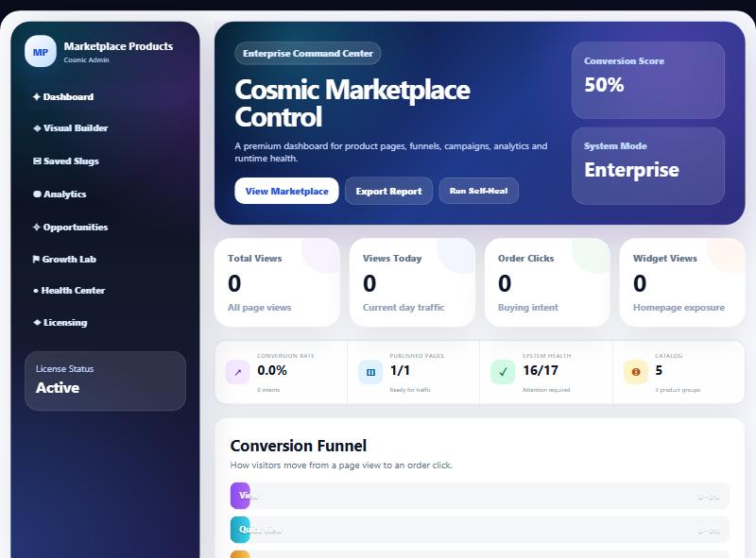The height and width of the screenshot is (558, 756).
Task: Click the MP logo avatar
Action: [41, 51]
